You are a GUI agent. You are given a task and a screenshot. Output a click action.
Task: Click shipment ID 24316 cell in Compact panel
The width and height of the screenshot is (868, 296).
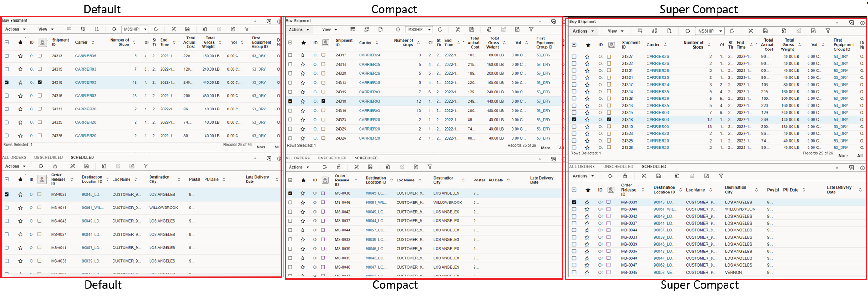340,110
